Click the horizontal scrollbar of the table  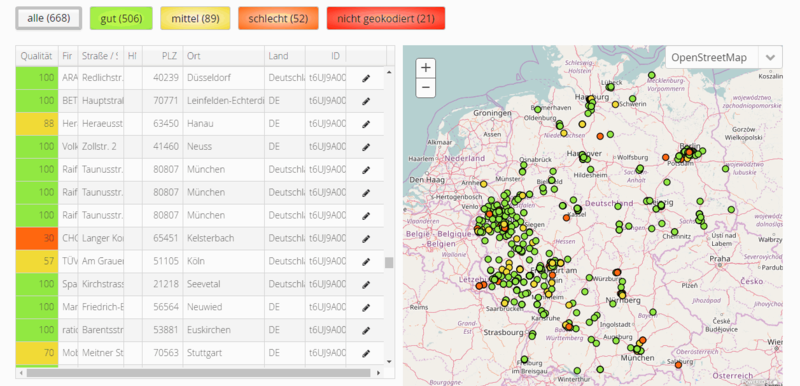(198, 373)
